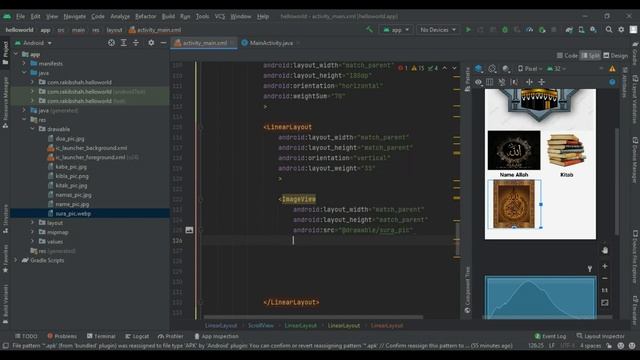This screenshot has width=640, height=360.
Task: Run the app with the green play button
Action: [x=468, y=30]
